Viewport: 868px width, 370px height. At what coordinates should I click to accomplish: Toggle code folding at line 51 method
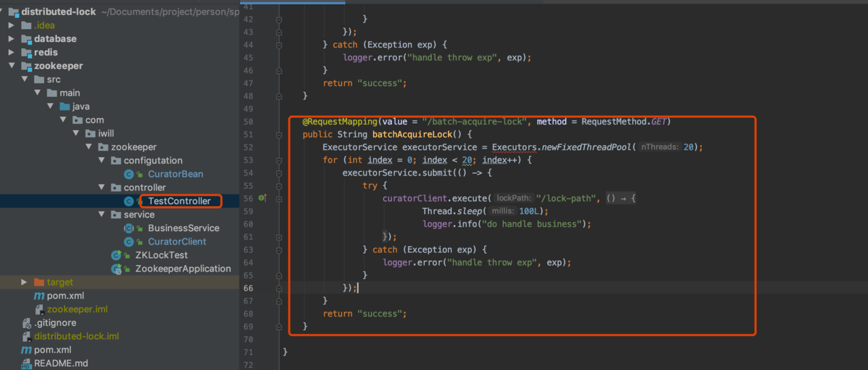point(279,134)
